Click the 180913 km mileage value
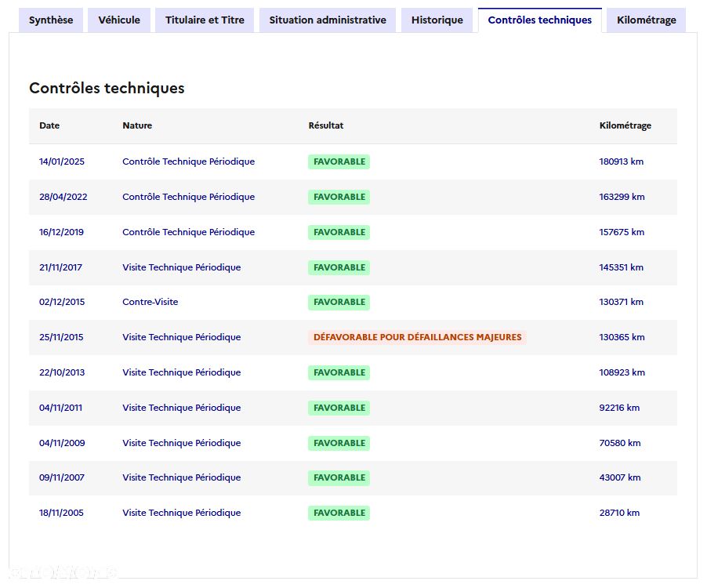The width and height of the screenshot is (707, 588). click(x=621, y=162)
